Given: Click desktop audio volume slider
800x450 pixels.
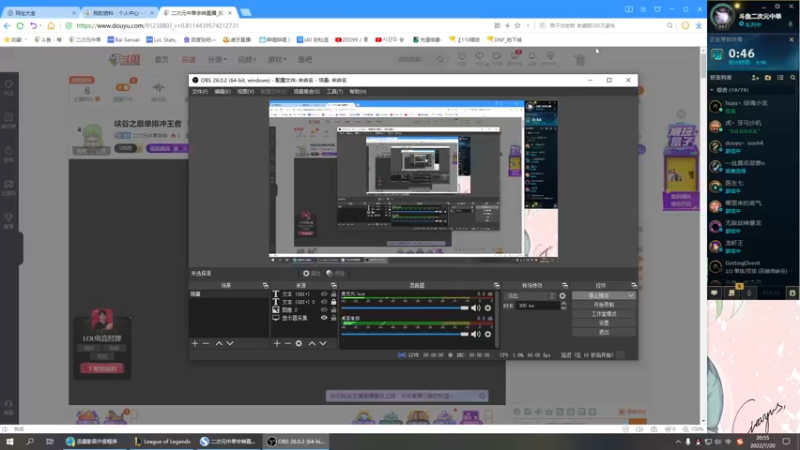Looking at the screenshot, I should 405,334.
